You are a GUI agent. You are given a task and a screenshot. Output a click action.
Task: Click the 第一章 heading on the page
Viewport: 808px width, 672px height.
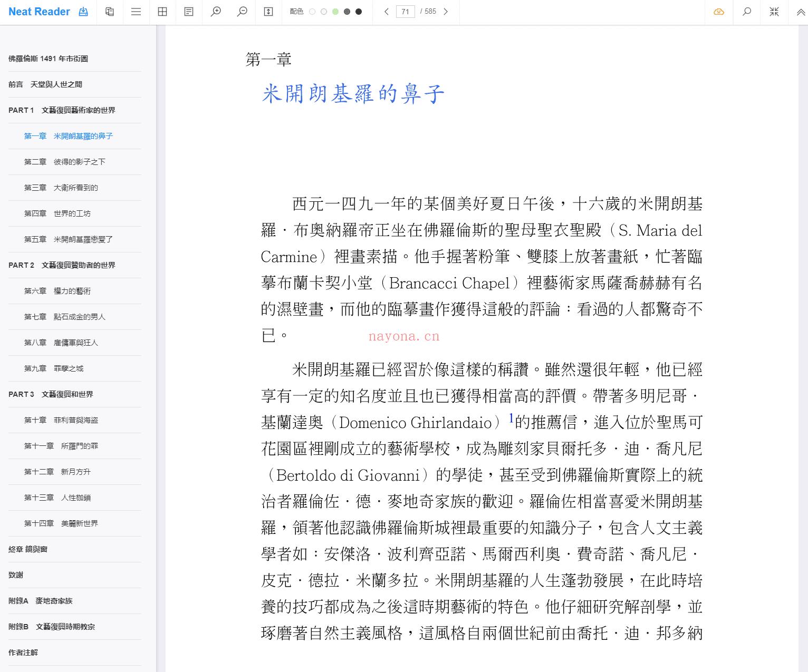(x=268, y=60)
